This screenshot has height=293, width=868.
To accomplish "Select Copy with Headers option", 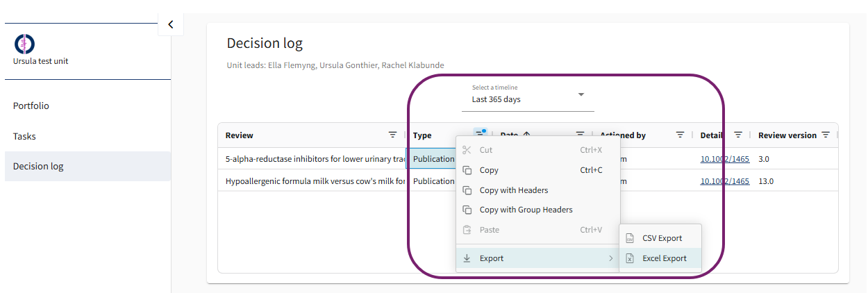I will 513,190.
